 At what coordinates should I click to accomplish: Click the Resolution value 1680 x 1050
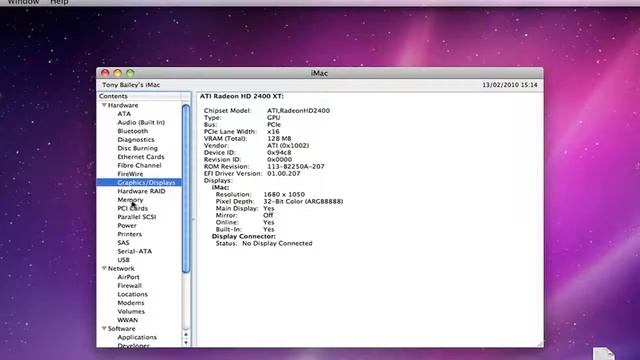coord(284,195)
